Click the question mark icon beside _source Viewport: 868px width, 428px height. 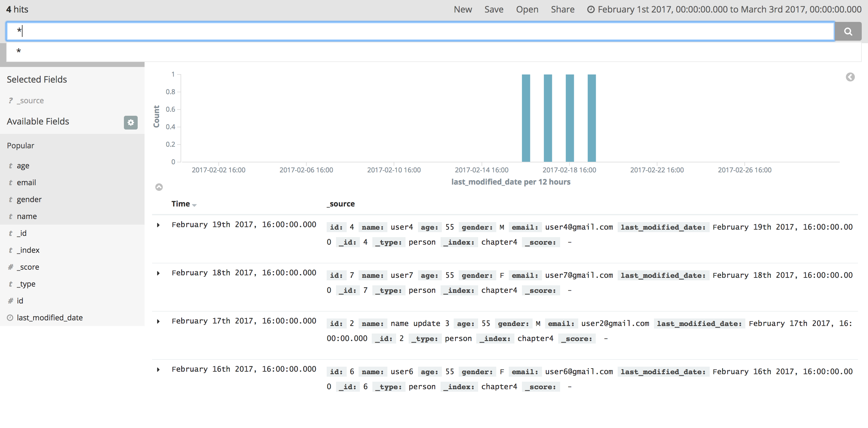pyautogui.click(x=10, y=100)
